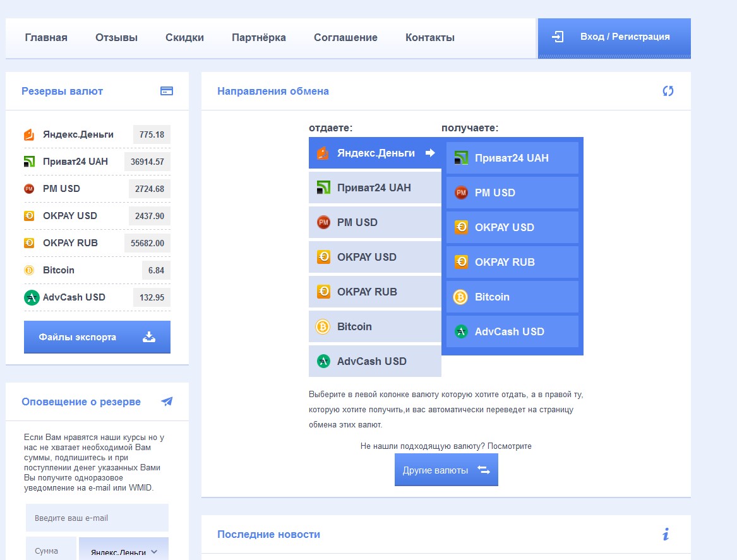
Task: Click the 6.84 Bitcoin reserve value
Action: click(x=156, y=270)
